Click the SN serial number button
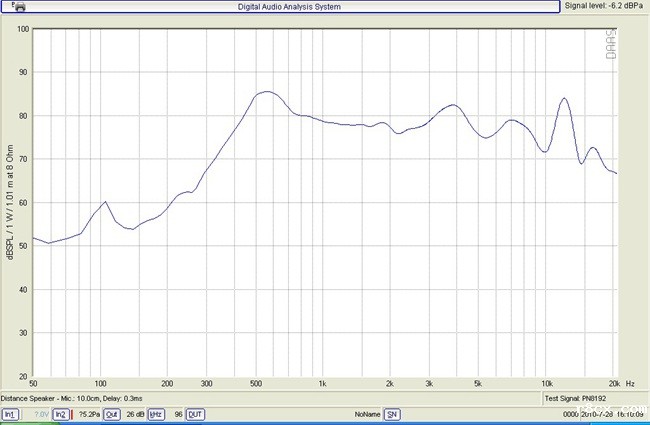The image size is (650, 425). 393,414
